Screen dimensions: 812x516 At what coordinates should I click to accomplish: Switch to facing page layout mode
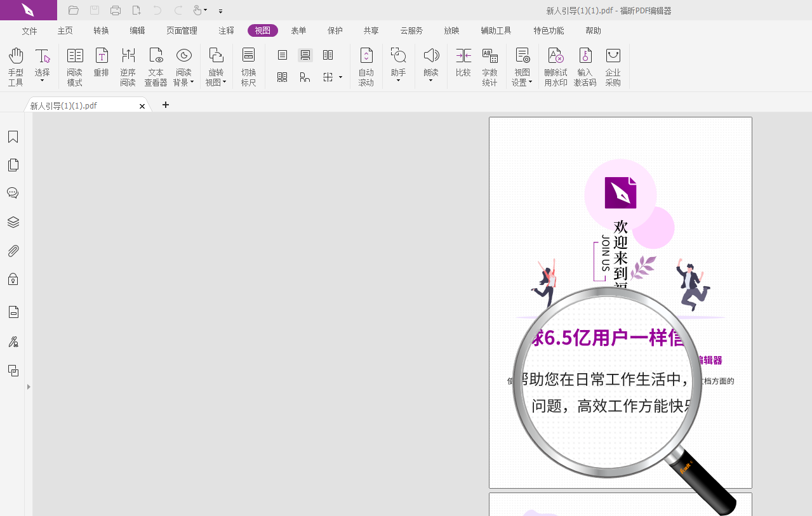(328, 55)
